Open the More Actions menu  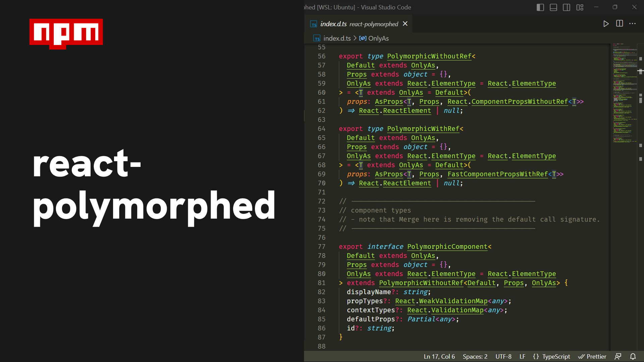pos(633,24)
